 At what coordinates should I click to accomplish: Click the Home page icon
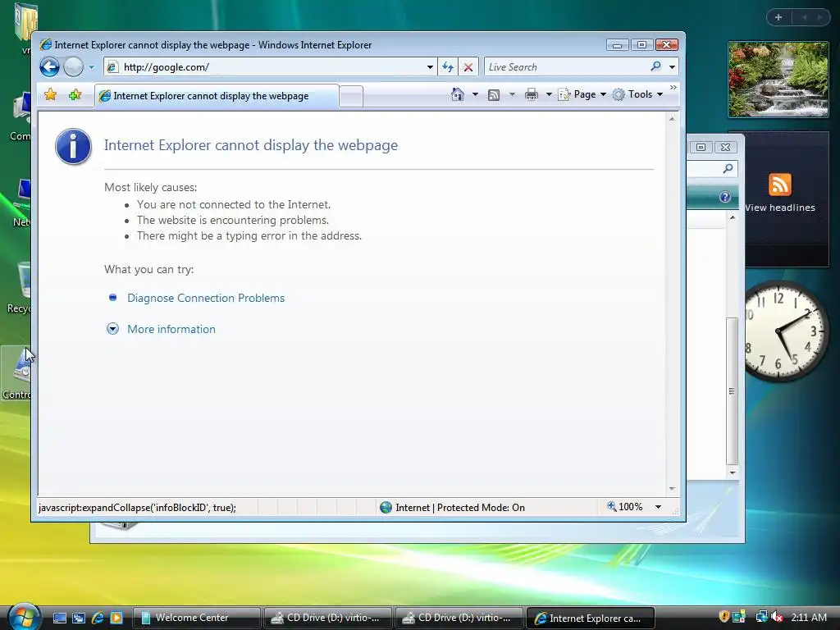(457, 94)
